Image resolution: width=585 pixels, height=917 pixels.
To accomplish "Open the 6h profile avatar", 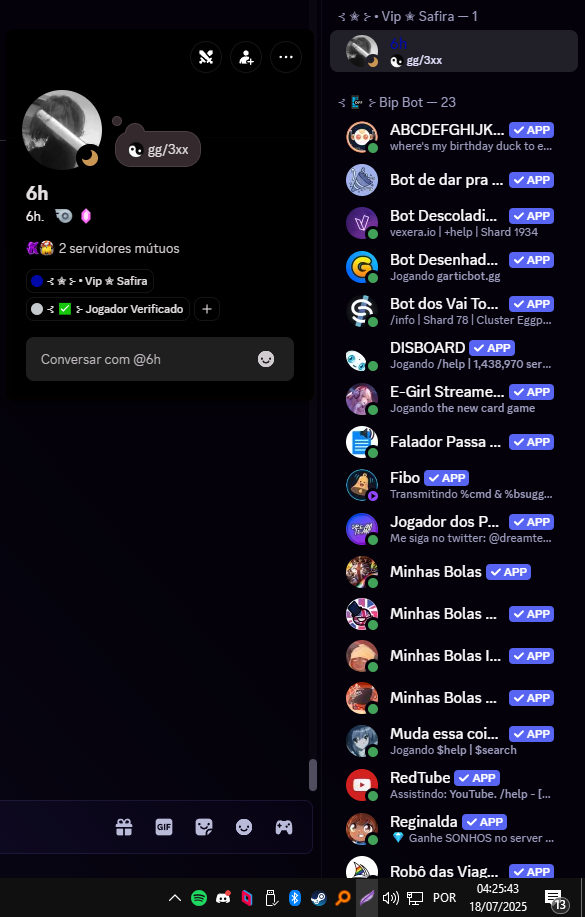I will tap(62, 130).
